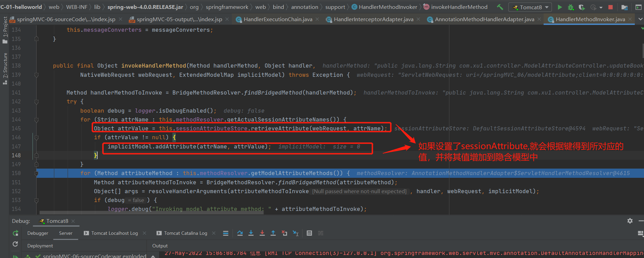Close the Tomcat Localhost Log tab
The height and width of the screenshot is (258, 644).
click(144, 233)
